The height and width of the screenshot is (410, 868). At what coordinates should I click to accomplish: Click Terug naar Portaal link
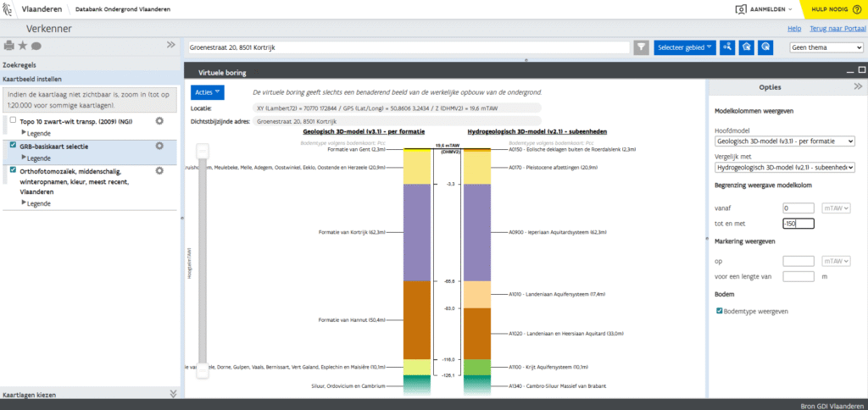(837, 29)
